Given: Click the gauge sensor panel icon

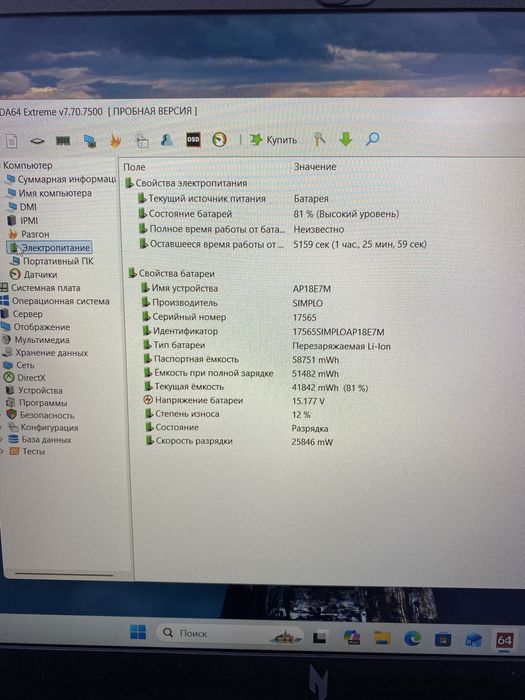Looking at the screenshot, I should tap(219, 140).
